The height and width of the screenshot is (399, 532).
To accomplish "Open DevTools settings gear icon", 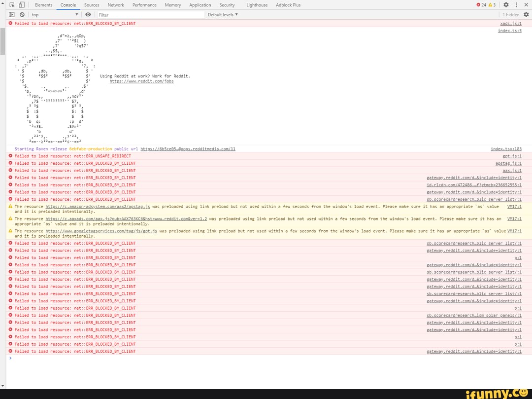I will 506,5.
